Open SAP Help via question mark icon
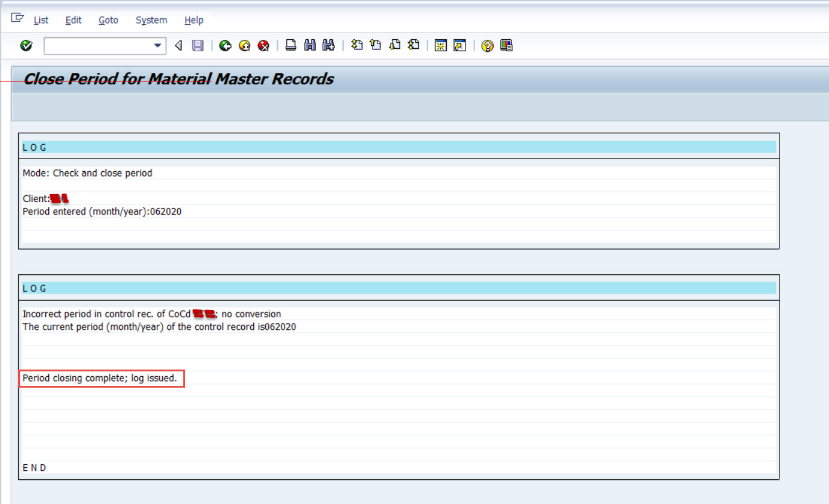 (x=487, y=45)
